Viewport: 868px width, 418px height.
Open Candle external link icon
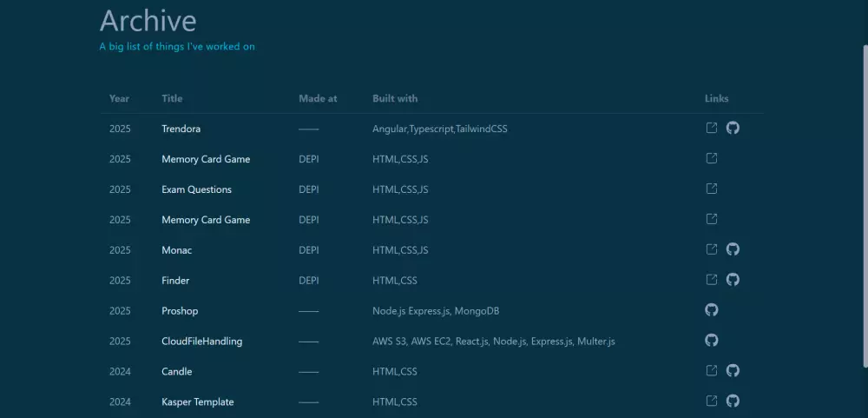tap(712, 371)
